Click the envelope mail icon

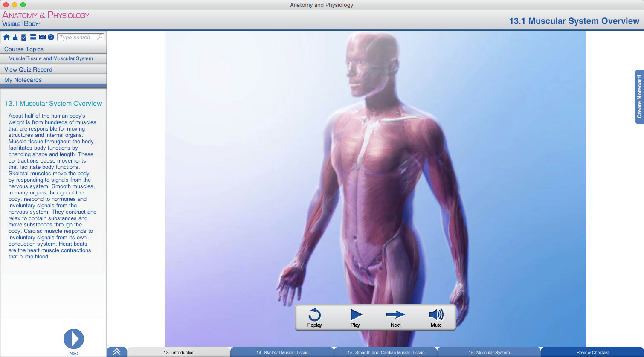point(42,38)
